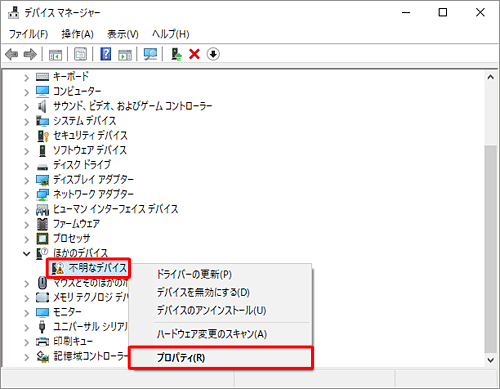500x389 pixels.
Task: Click the show/hide console tree icon
Action: (x=55, y=54)
